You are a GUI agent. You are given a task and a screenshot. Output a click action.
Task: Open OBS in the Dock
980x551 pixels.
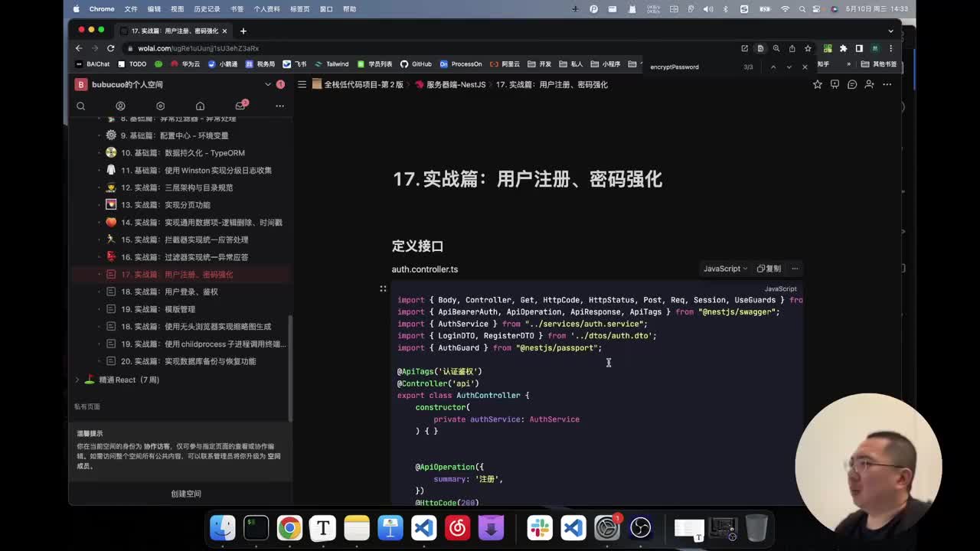tap(641, 528)
